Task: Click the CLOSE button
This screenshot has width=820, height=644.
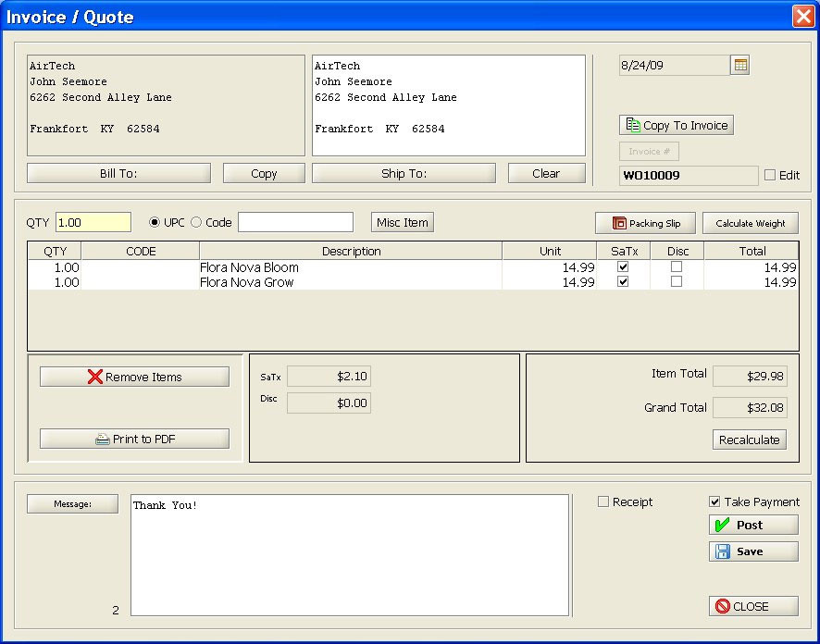Action: coord(753,606)
